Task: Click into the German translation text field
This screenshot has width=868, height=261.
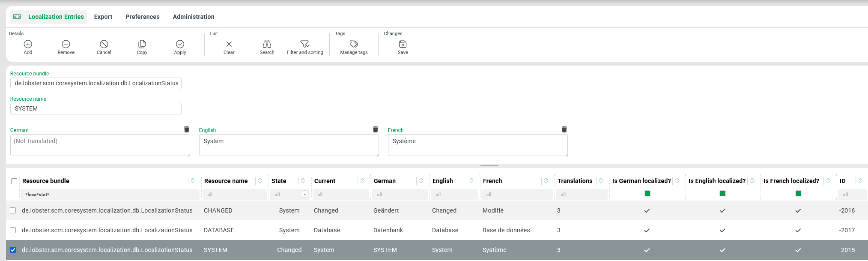Action: click(x=100, y=145)
